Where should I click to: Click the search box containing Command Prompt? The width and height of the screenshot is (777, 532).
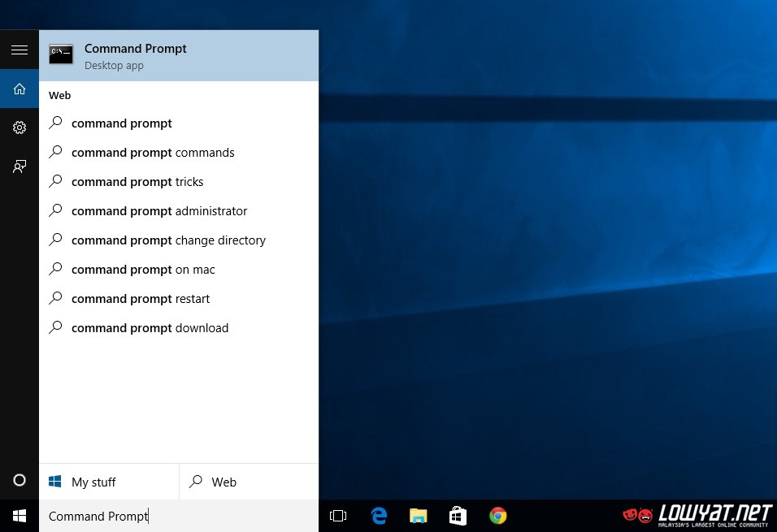click(x=179, y=516)
